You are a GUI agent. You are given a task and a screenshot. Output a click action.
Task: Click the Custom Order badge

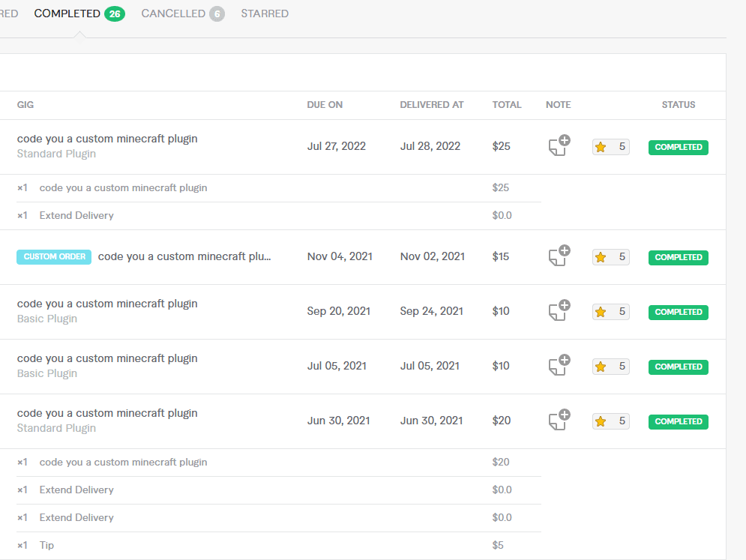click(54, 256)
